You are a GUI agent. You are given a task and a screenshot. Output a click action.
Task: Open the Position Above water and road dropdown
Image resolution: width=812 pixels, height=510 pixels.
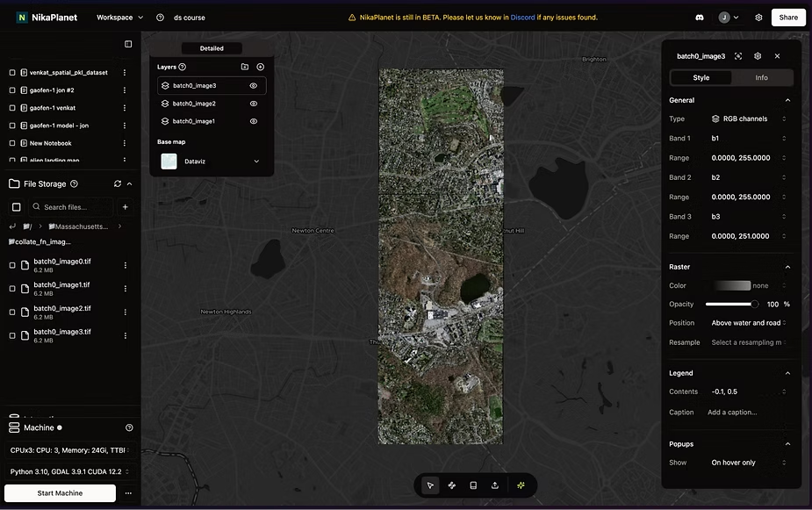click(x=748, y=322)
